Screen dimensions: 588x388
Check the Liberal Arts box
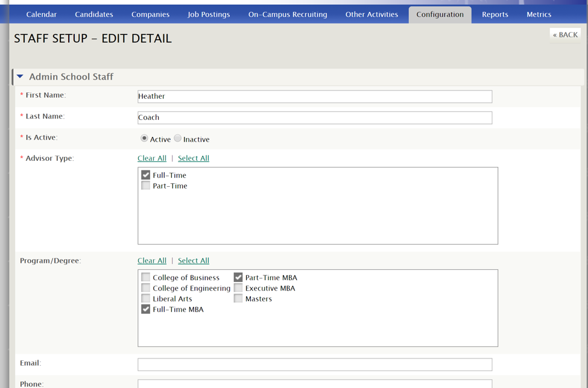[145, 298]
